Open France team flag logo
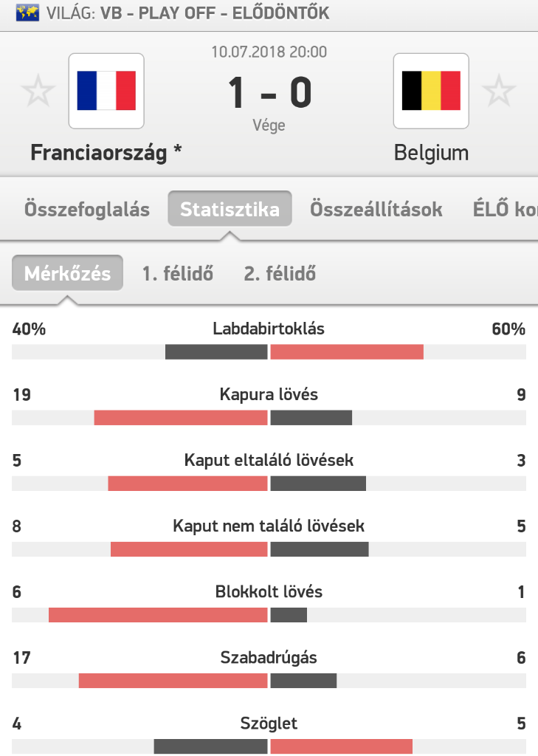This screenshot has width=538, height=756. pos(106,91)
